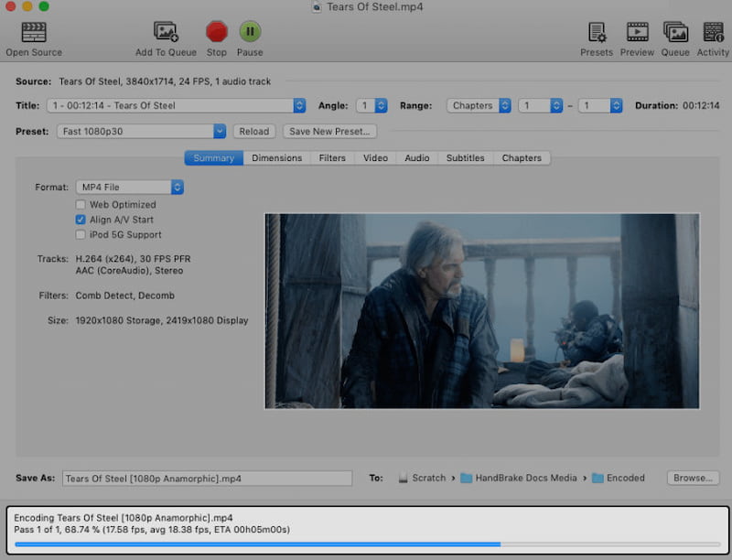Click the Add To Queue icon

click(166, 32)
